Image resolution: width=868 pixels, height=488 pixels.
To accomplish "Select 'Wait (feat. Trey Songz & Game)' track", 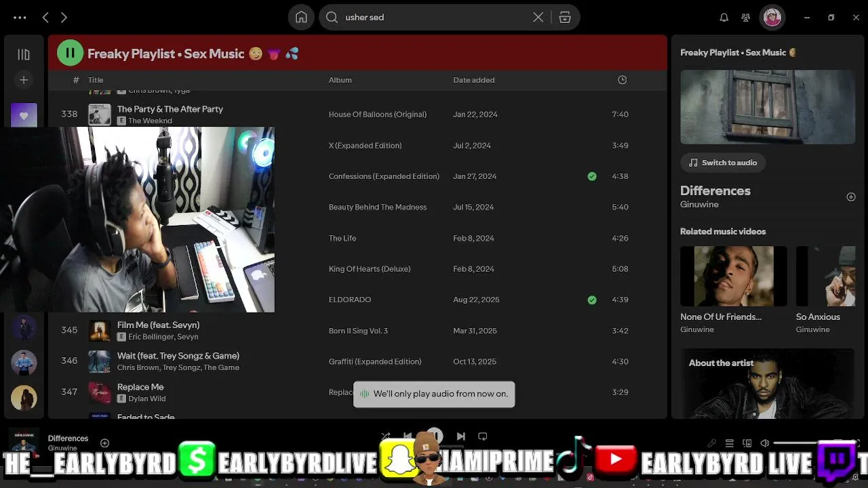I will [178, 355].
